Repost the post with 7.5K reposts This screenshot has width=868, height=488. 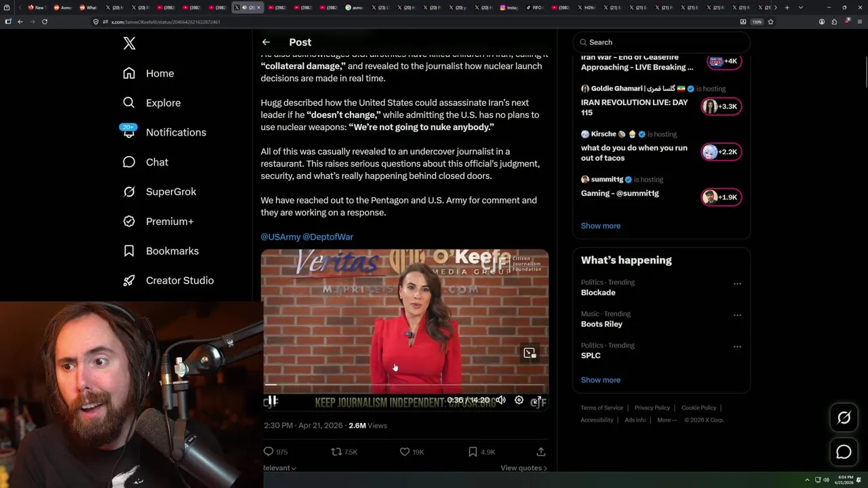coord(344,451)
